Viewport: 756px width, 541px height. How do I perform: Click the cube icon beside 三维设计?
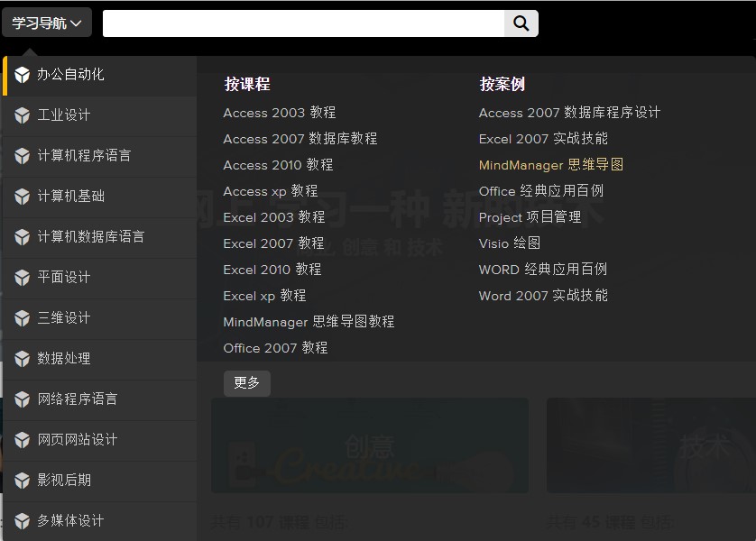pos(23,318)
